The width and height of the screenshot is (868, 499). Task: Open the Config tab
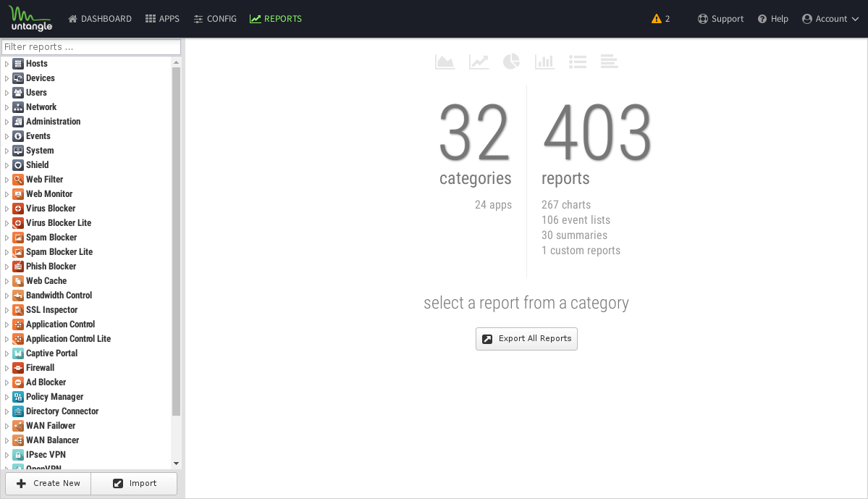point(215,19)
